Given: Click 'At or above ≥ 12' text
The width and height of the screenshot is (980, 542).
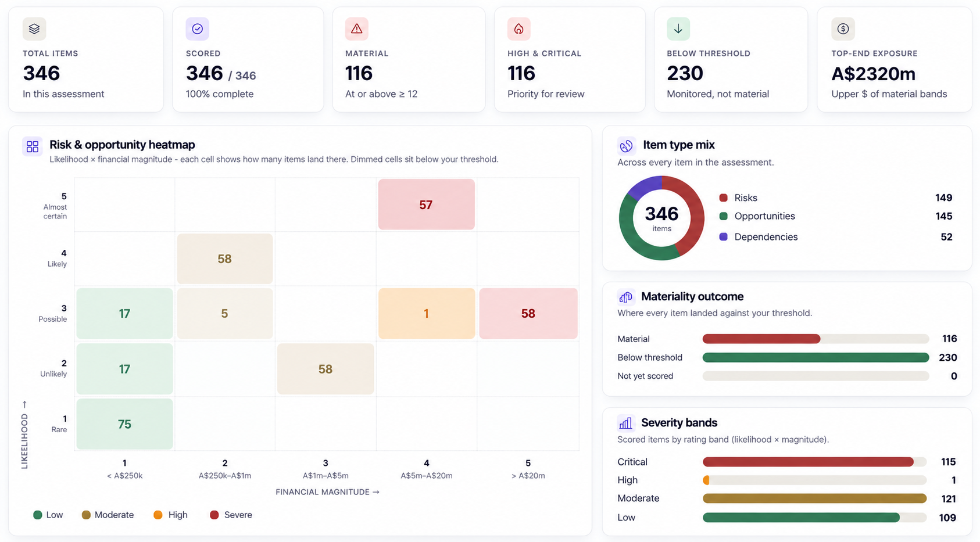Looking at the screenshot, I should 381,94.
